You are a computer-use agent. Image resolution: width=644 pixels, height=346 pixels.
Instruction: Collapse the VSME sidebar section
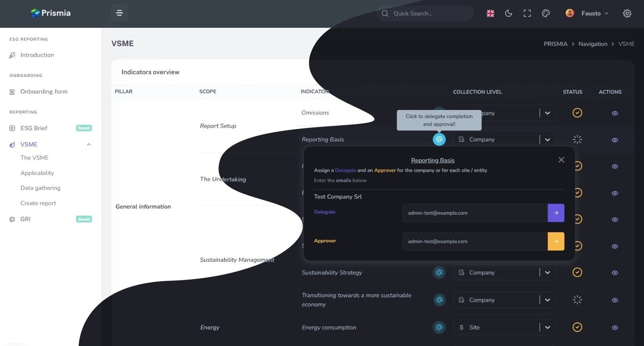pos(89,144)
